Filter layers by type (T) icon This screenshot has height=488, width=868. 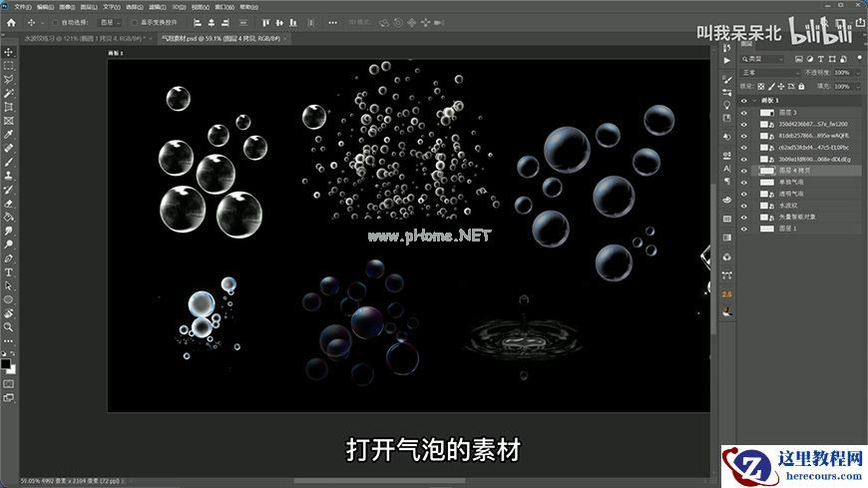coord(821,59)
